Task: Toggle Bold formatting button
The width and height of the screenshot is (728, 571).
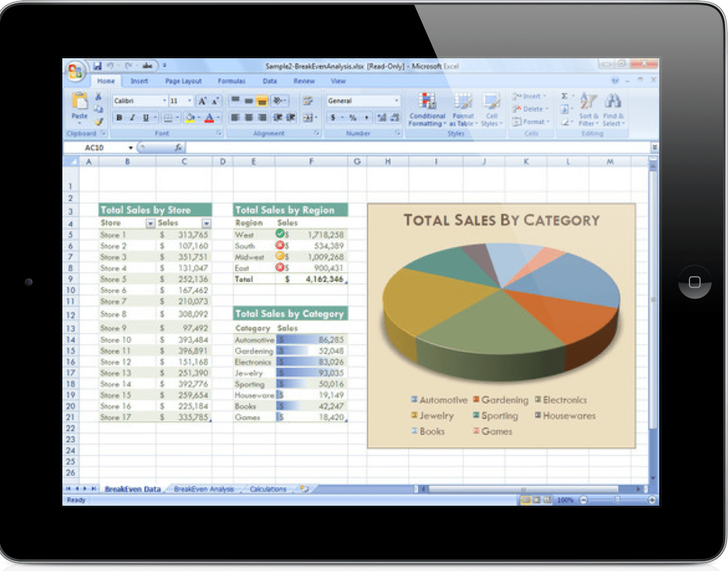Action: pos(119,118)
